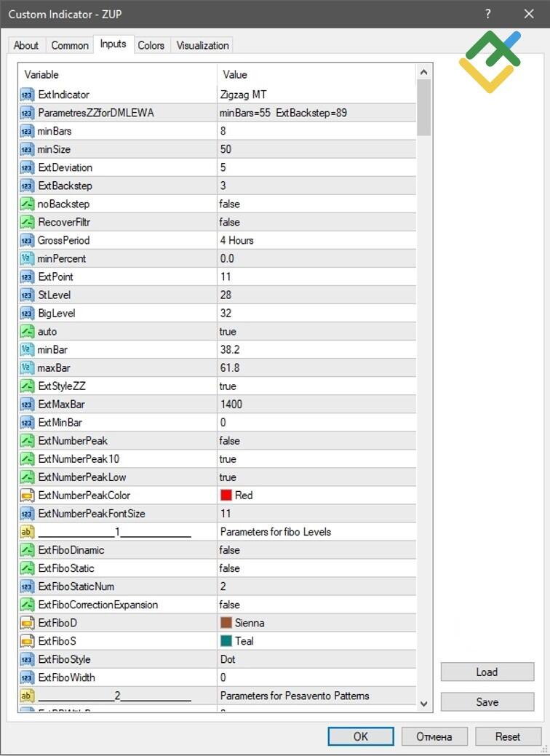
Task: Click the color-type icon beside ExtFiboS
Action: [x=27, y=641]
